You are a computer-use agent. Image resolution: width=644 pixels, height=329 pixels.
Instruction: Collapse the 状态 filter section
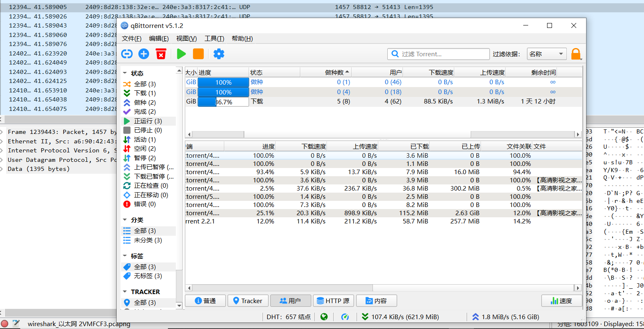tap(125, 73)
